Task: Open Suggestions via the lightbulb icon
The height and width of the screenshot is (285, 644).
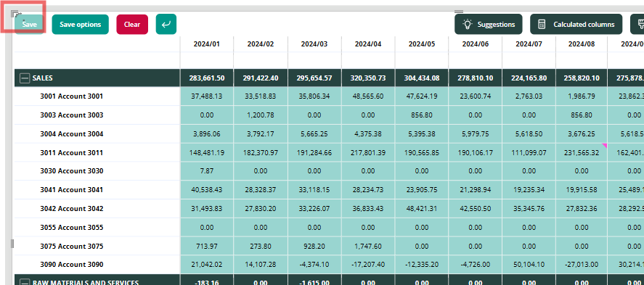Action: tap(468, 24)
